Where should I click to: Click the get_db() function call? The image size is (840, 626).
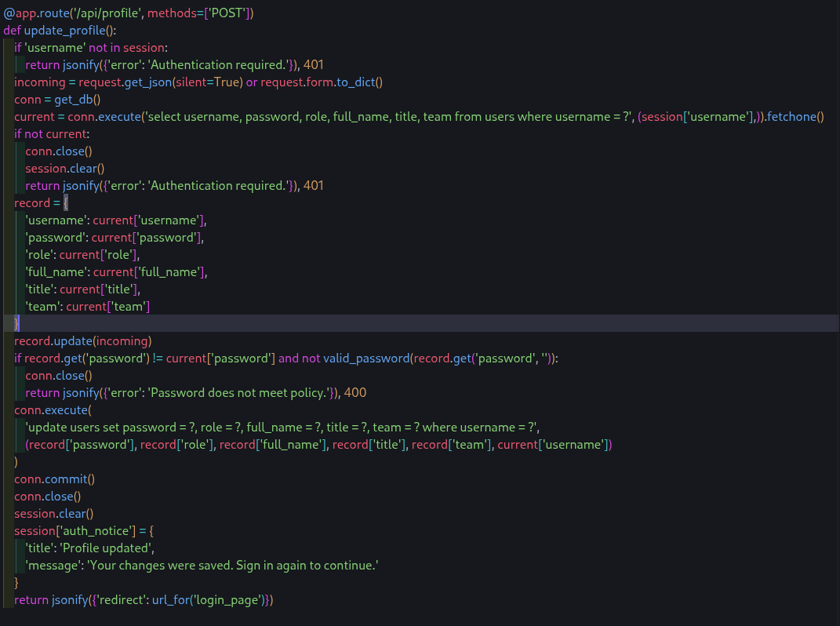(77, 100)
